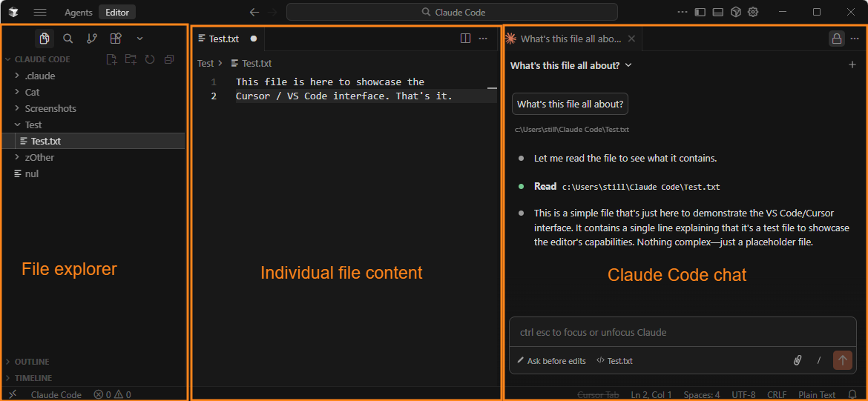Create a new folder in the explorer

131,59
